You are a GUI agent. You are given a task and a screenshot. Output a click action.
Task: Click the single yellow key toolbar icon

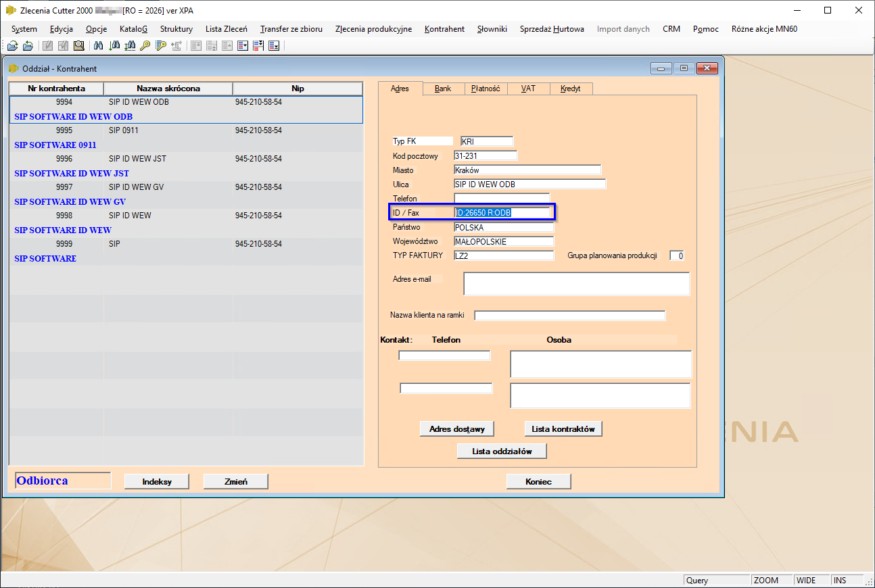pyautogui.click(x=145, y=45)
